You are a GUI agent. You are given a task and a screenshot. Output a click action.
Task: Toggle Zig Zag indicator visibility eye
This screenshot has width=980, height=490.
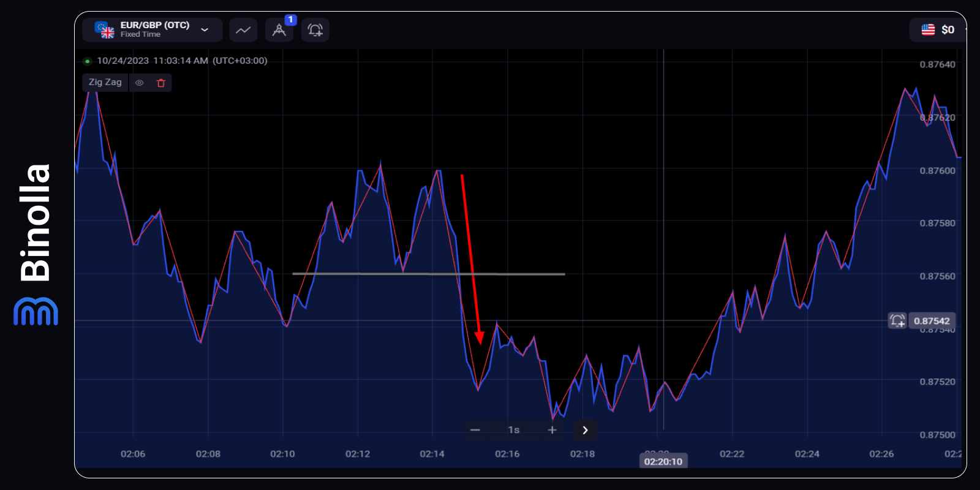tap(140, 83)
